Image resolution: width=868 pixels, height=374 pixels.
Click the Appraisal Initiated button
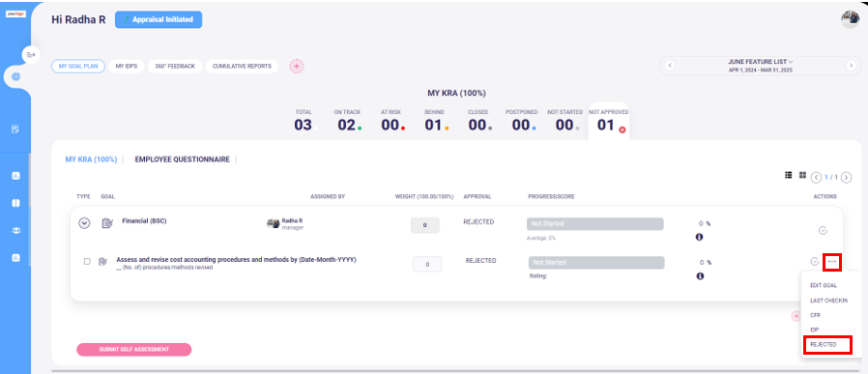coord(159,19)
